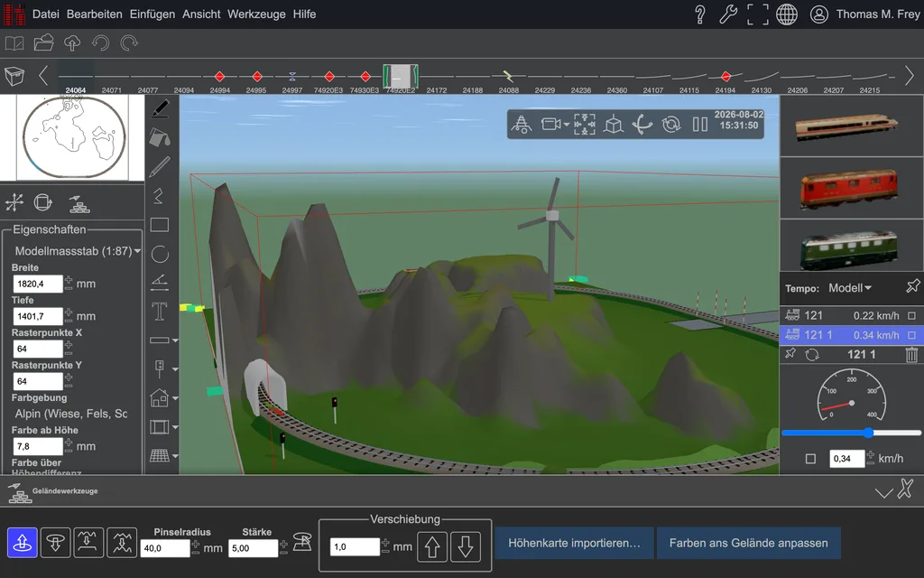The height and width of the screenshot is (578, 924).
Task: Close the Geländewerkzeuge panel
Action: 906,489
